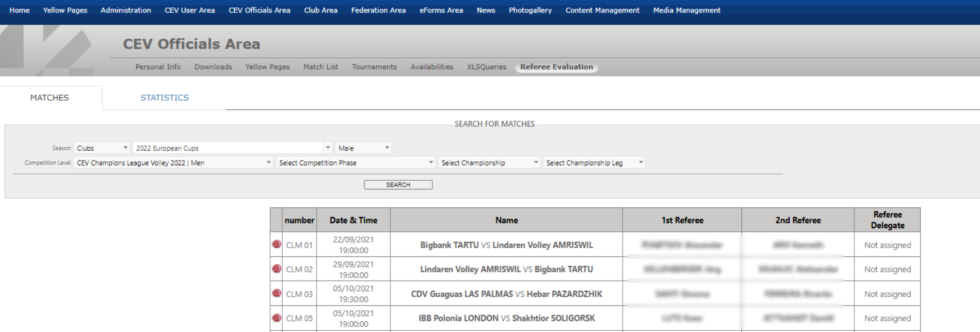Viewport: 980px width, 332px height.
Task: Click the 29/09/2021 19:00:00 date cell
Action: [x=353, y=269]
